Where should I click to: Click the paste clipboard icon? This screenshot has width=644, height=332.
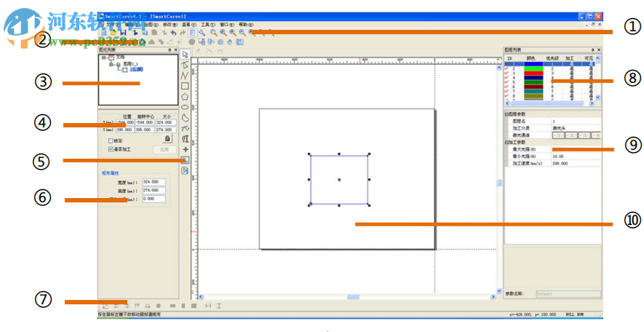154,33
